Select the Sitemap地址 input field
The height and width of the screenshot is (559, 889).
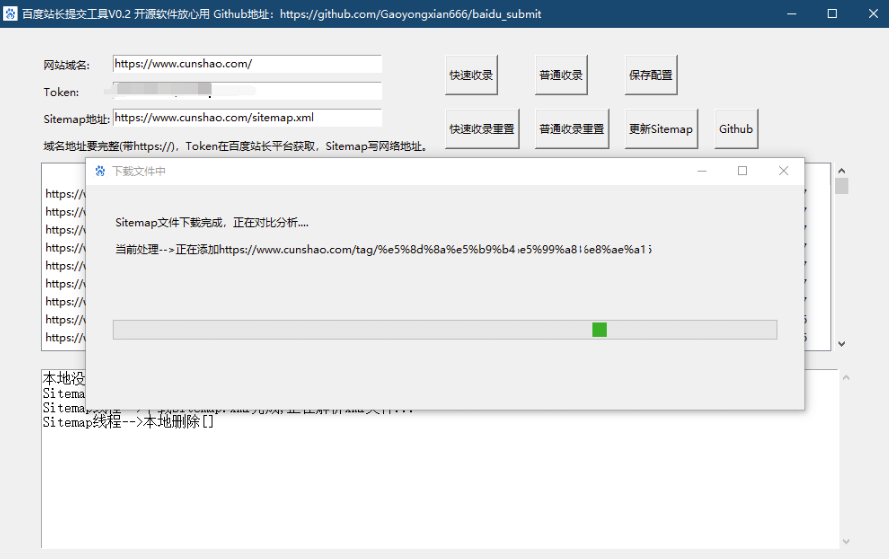[x=247, y=118]
